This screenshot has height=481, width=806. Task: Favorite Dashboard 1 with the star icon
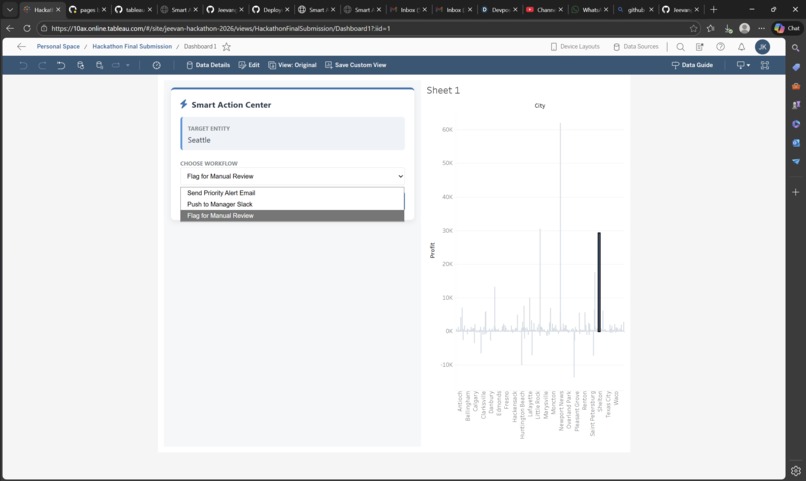(226, 47)
